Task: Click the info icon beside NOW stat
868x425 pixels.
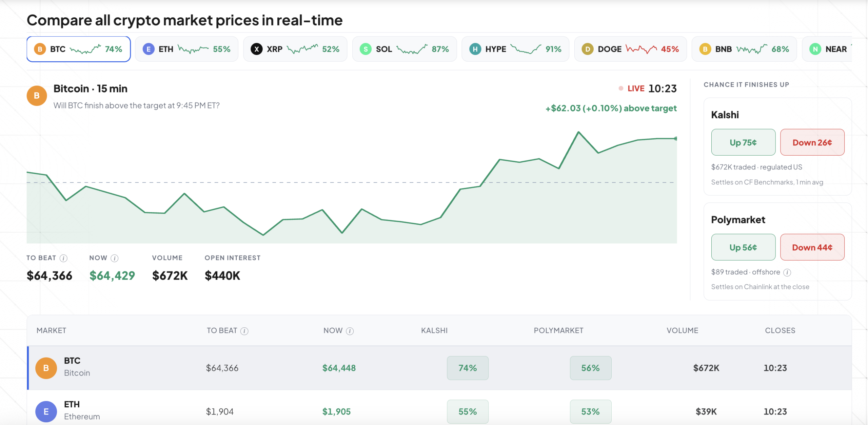Action: 115,258
